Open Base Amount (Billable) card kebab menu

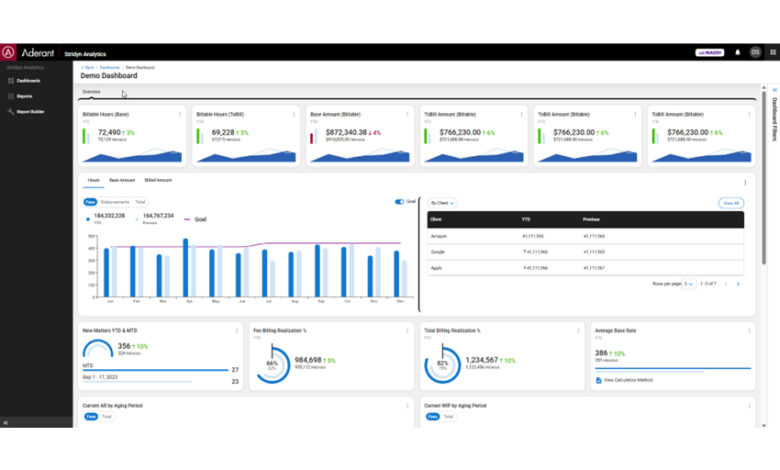pos(407,114)
